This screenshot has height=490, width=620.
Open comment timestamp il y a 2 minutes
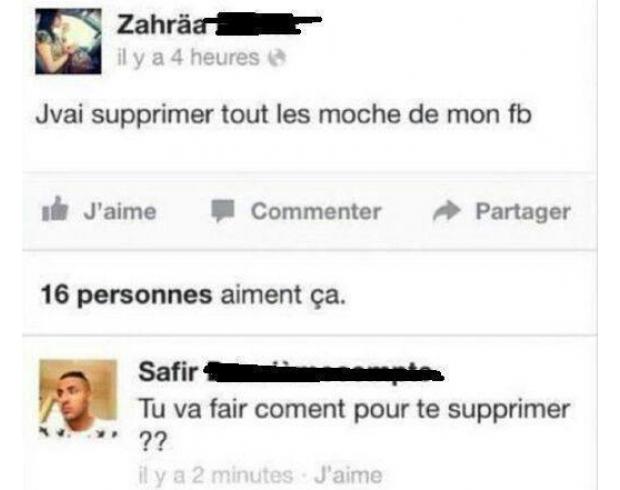(216, 475)
